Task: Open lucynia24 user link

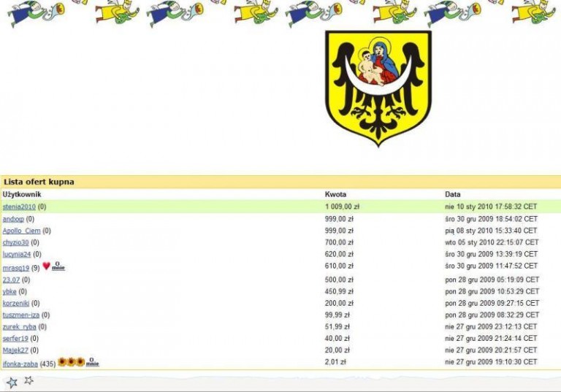Action: pyautogui.click(x=17, y=254)
